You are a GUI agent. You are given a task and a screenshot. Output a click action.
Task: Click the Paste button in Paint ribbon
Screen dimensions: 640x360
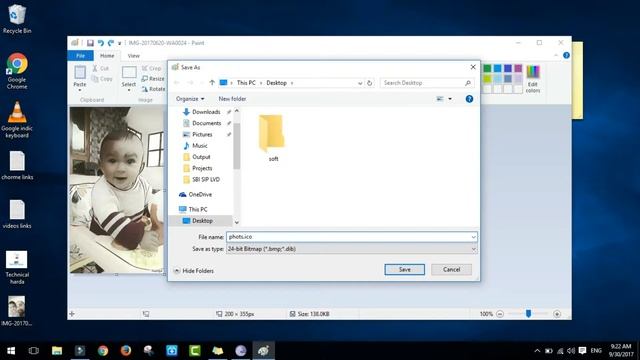coord(80,78)
